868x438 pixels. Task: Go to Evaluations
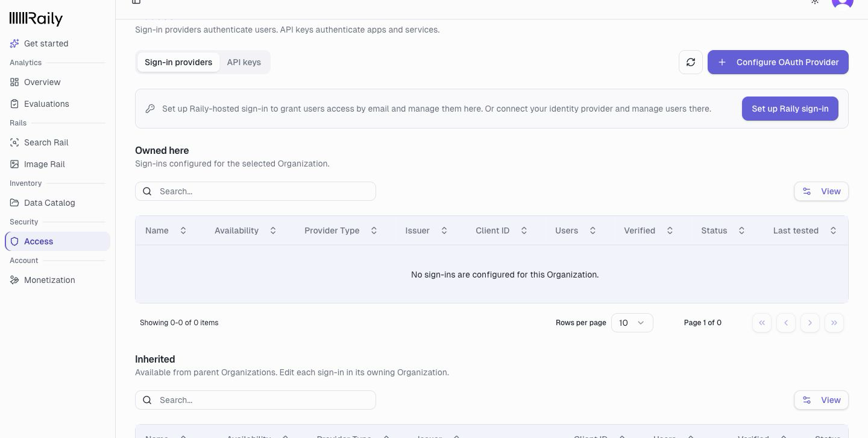[x=57, y=104]
